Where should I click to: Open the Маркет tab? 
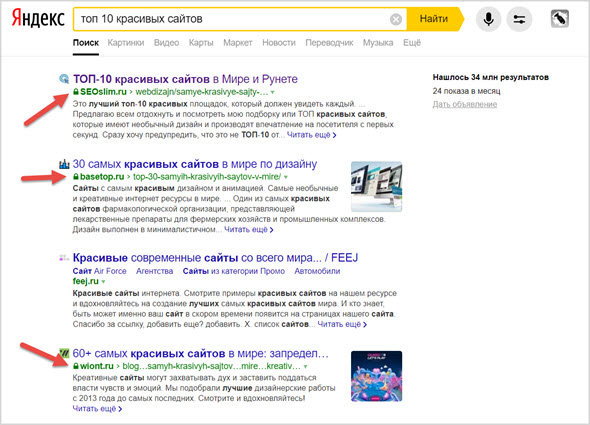pyautogui.click(x=237, y=43)
